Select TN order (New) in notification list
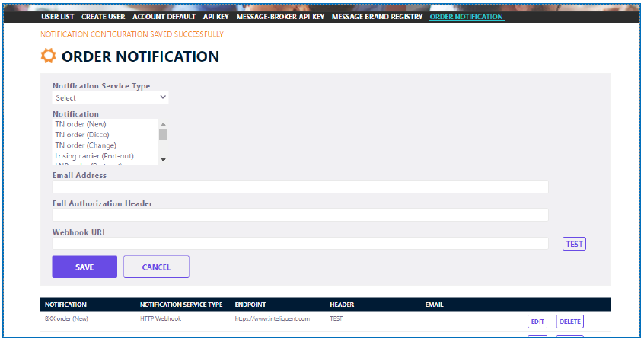 click(80, 123)
